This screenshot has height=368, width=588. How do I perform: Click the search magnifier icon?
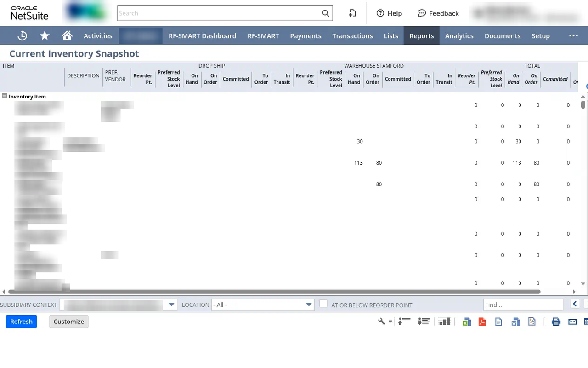326,13
